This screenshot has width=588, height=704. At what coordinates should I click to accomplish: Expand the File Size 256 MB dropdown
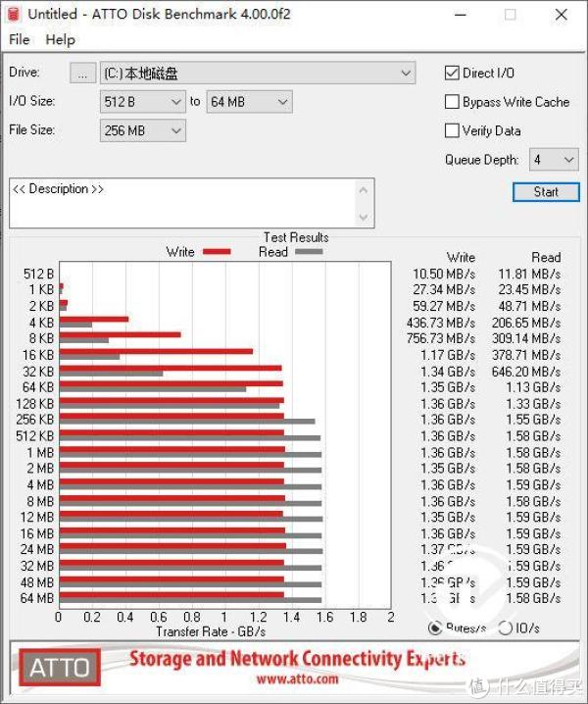click(143, 130)
